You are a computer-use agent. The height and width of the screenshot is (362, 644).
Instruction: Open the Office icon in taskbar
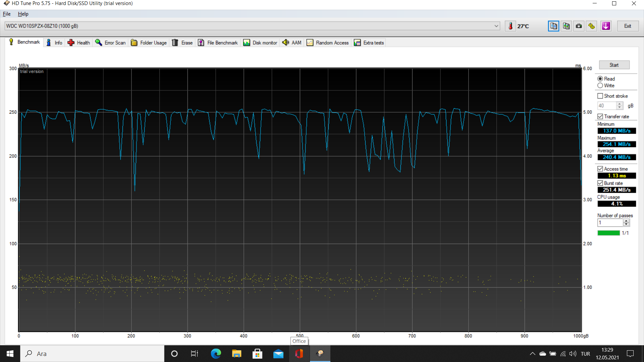point(299,354)
